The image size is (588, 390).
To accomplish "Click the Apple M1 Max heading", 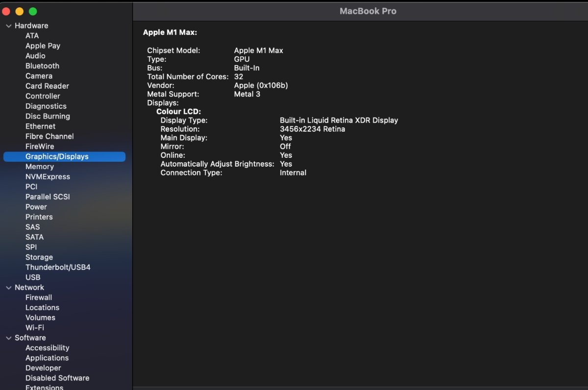I will tap(170, 32).
